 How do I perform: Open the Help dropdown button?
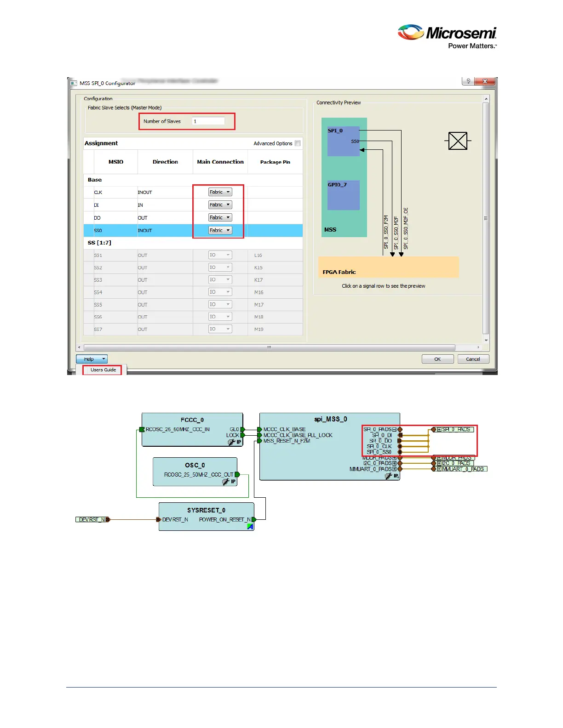[92, 359]
